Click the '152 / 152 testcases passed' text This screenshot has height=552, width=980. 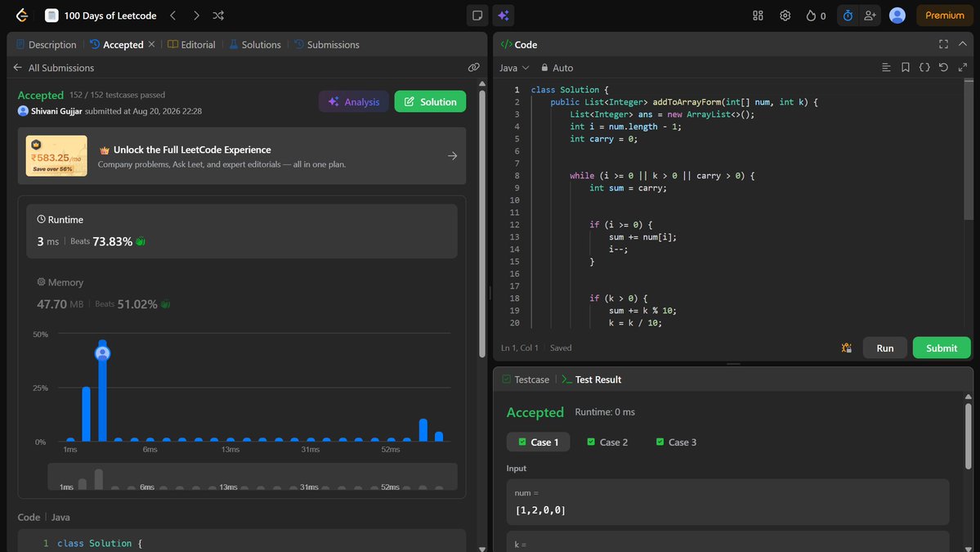117,95
